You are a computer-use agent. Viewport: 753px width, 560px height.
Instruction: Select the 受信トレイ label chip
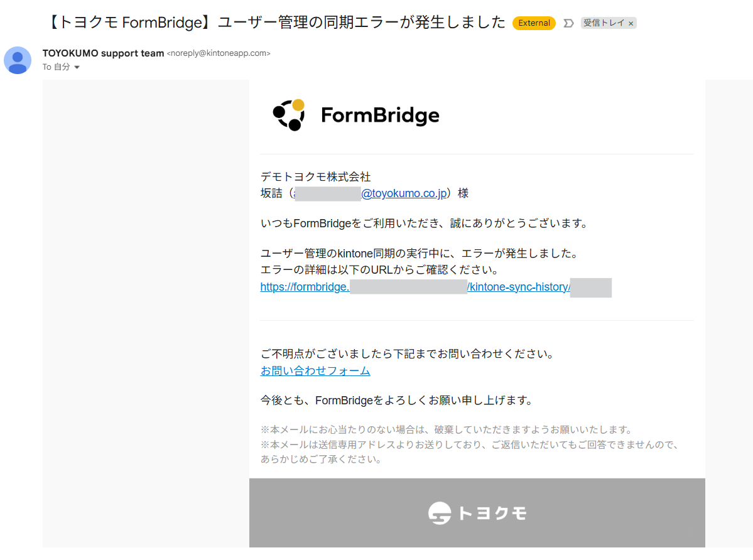tap(604, 23)
